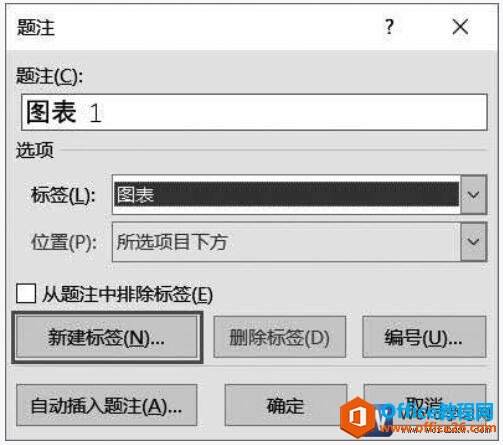This screenshot has width=503, height=445.
Task: Click the question mark help icon
Action: [389, 27]
